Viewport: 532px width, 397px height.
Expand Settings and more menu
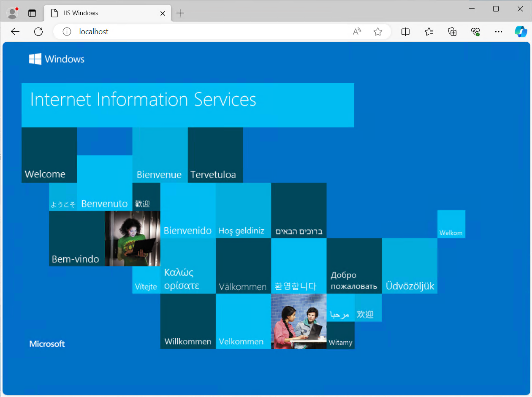(x=499, y=32)
